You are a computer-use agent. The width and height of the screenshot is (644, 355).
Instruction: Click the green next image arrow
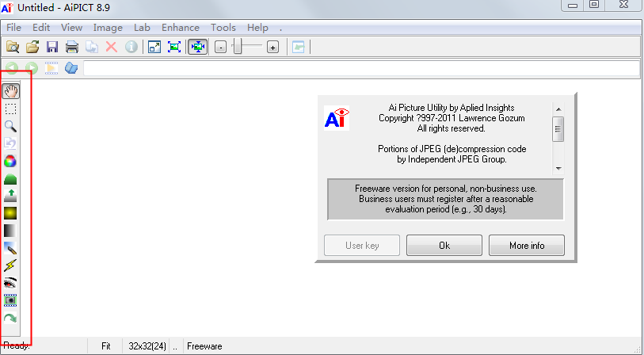click(32, 68)
